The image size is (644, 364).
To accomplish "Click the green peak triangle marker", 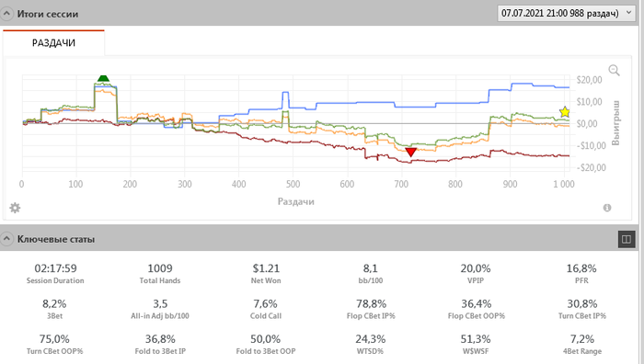I will (x=103, y=78).
